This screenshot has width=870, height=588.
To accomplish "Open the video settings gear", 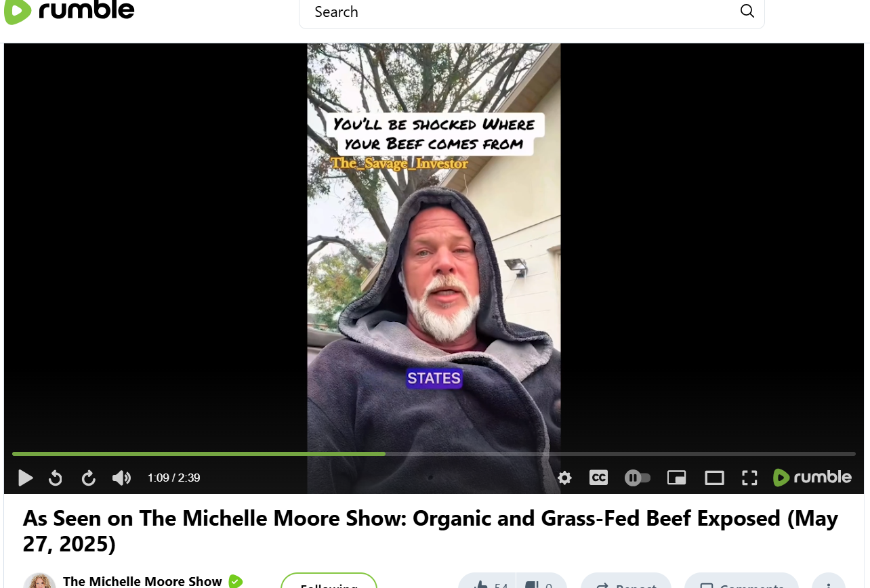I will click(564, 478).
